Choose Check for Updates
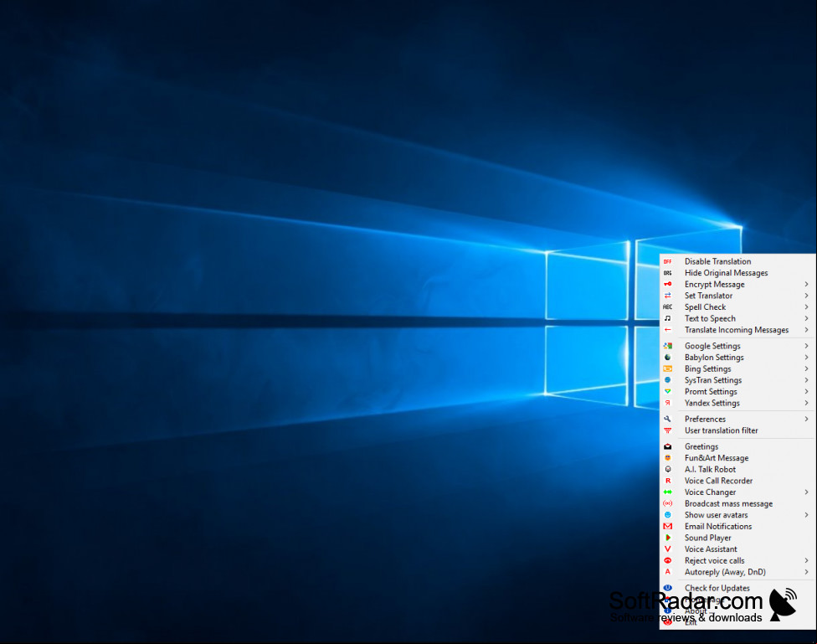The image size is (817, 644). (737, 588)
